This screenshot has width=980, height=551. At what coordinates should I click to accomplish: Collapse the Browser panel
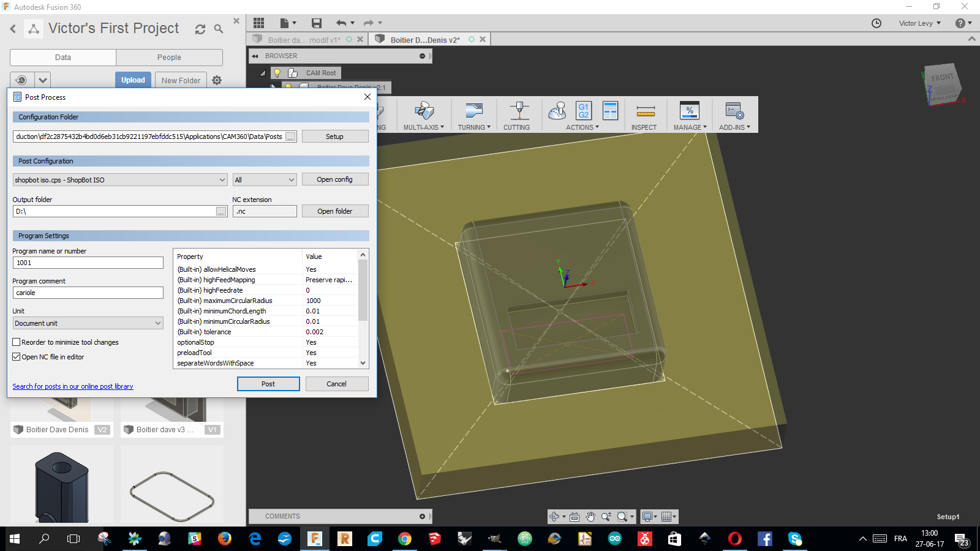coord(255,56)
